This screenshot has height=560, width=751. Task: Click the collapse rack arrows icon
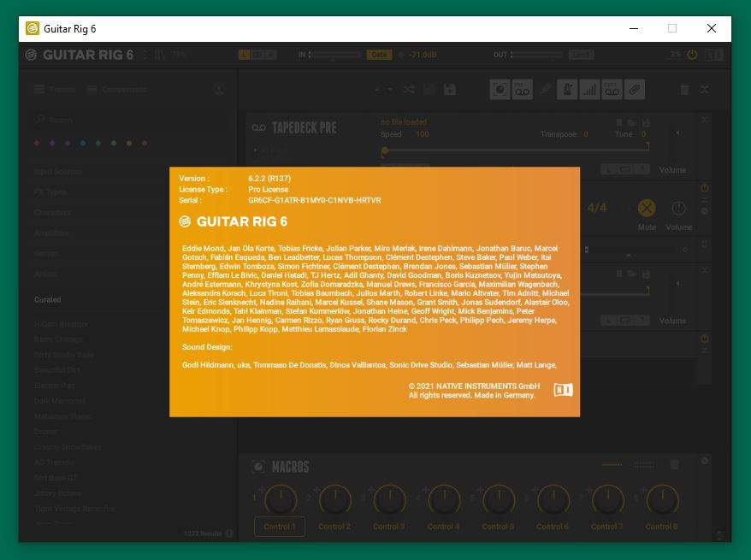705,90
